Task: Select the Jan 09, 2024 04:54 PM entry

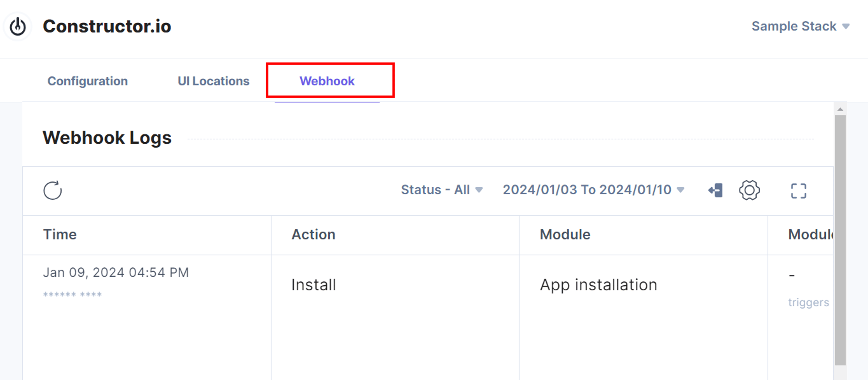Action: click(116, 272)
